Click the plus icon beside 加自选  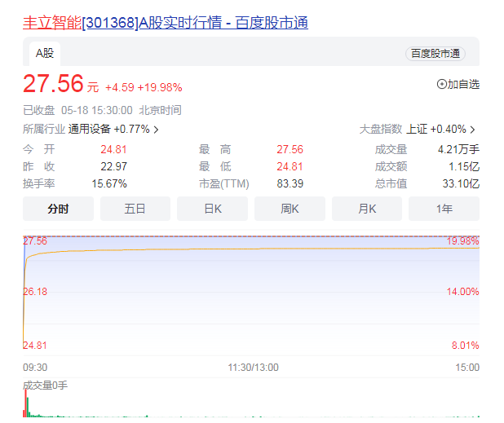(x=442, y=84)
